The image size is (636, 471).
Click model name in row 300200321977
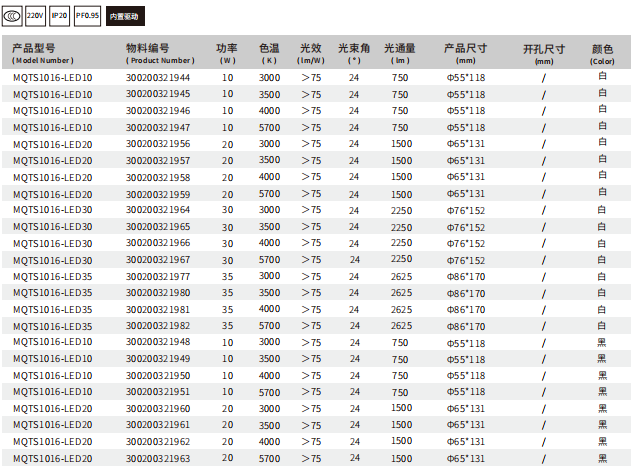tap(53, 277)
